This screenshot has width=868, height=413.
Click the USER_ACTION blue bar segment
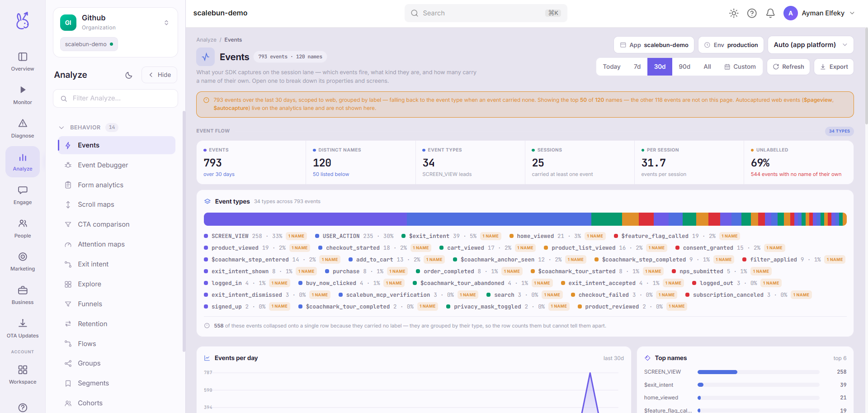click(499, 219)
